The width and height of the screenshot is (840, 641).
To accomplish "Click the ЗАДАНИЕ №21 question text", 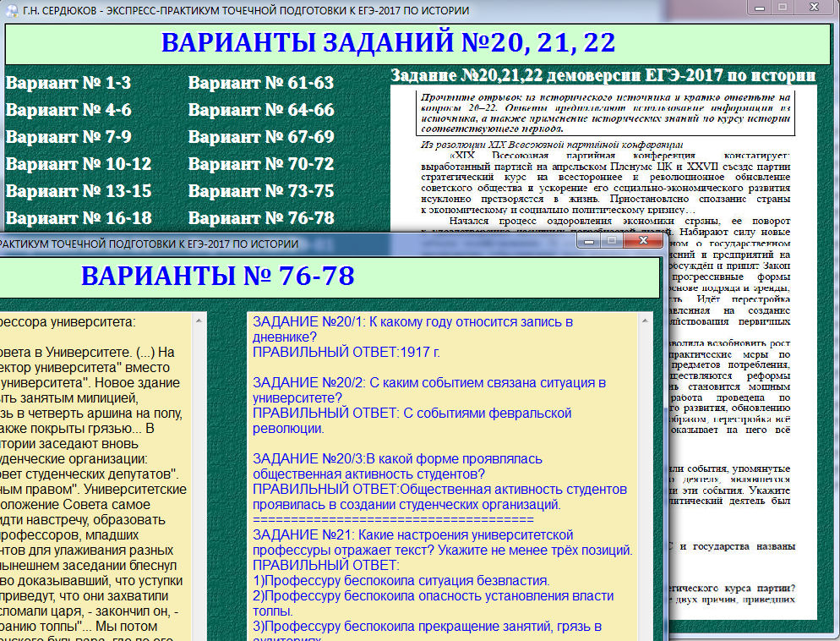I will point(443,542).
